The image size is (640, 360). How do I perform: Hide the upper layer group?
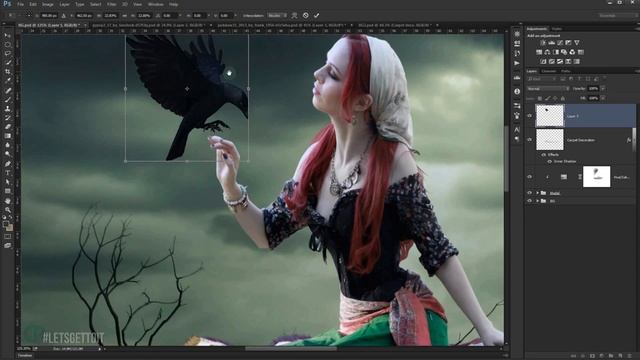[x=530, y=193]
